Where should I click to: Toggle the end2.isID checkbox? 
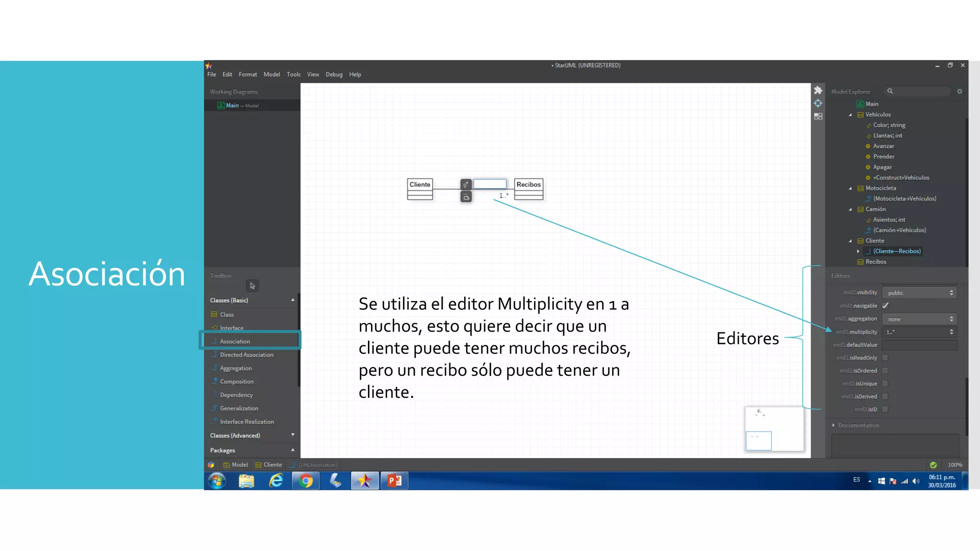tap(885, 409)
